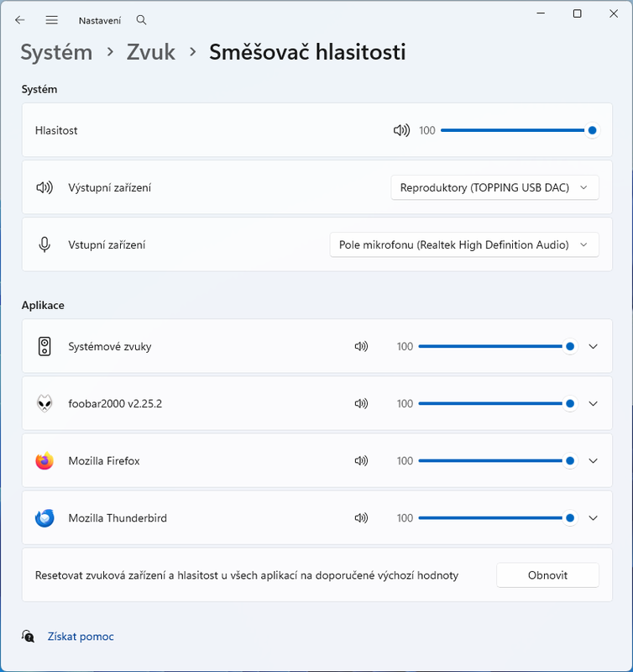
Task: Mute foobar2000 v2.25.2 speaker icon
Action: (x=361, y=404)
